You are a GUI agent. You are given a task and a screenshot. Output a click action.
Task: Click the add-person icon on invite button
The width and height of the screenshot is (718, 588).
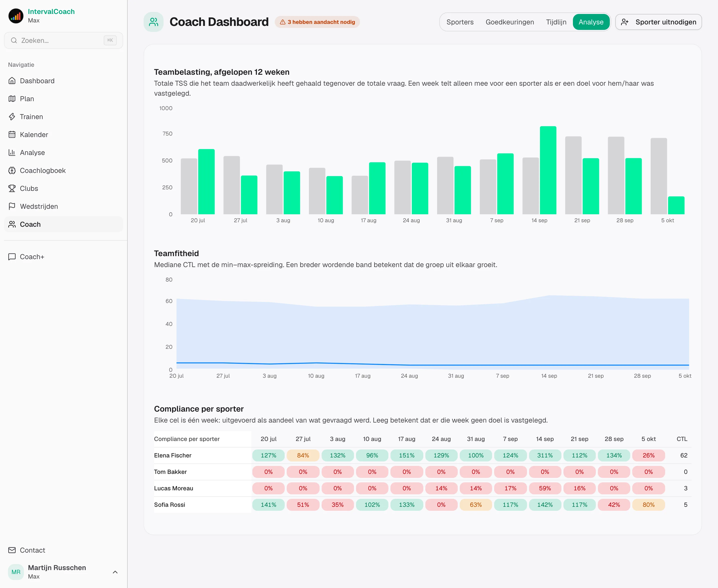[x=625, y=22]
